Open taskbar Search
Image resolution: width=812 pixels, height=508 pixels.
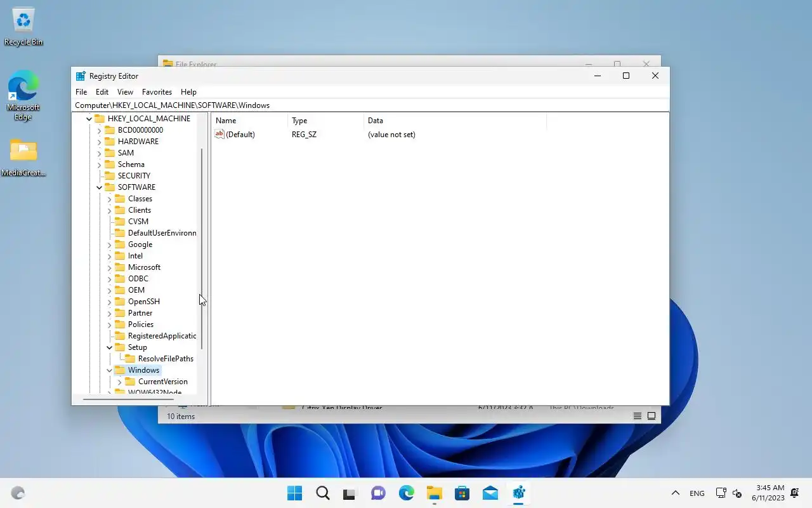click(322, 493)
